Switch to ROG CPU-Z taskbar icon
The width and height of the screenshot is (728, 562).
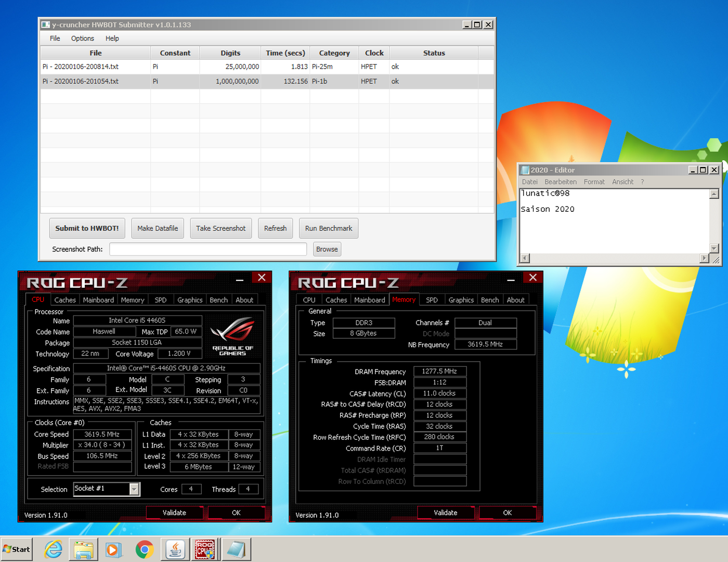point(205,550)
